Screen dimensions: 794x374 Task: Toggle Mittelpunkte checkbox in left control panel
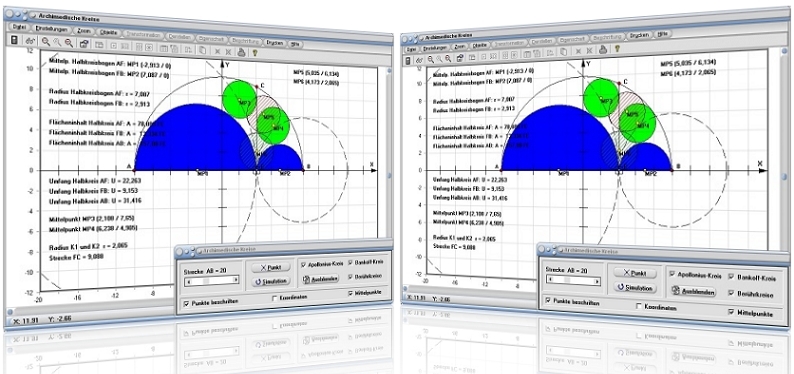coord(350,293)
